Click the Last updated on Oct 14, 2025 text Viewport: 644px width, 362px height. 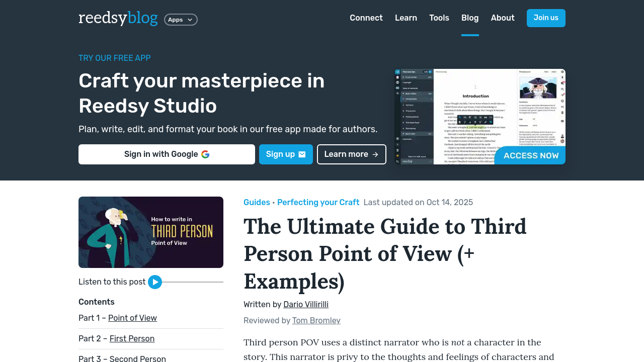[x=418, y=202]
